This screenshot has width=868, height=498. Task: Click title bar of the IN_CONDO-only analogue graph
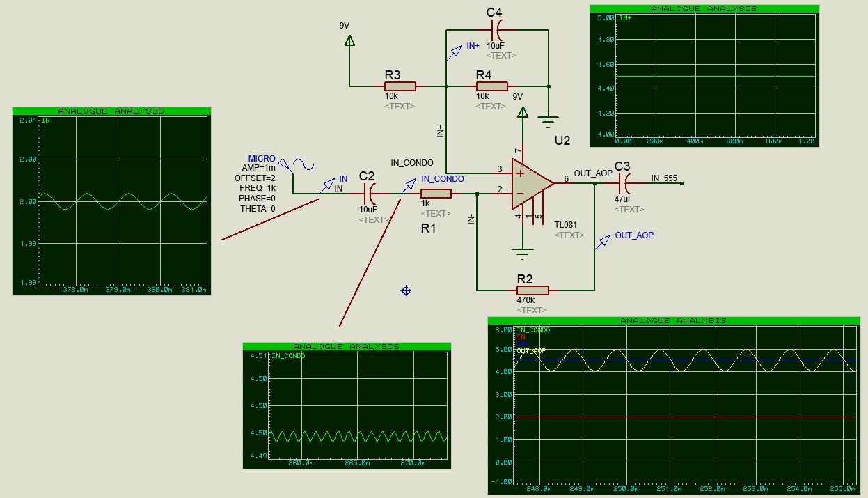tap(347, 346)
